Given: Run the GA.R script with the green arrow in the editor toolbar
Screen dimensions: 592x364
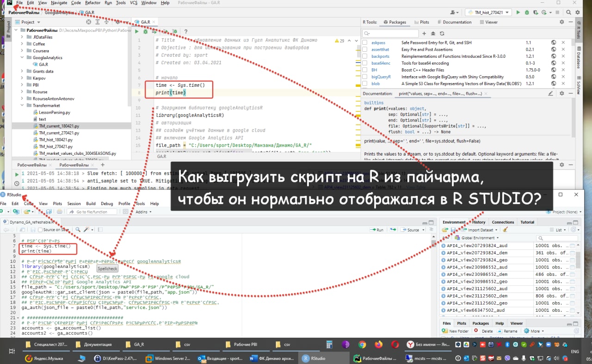Looking at the screenshot, I should [x=137, y=31].
